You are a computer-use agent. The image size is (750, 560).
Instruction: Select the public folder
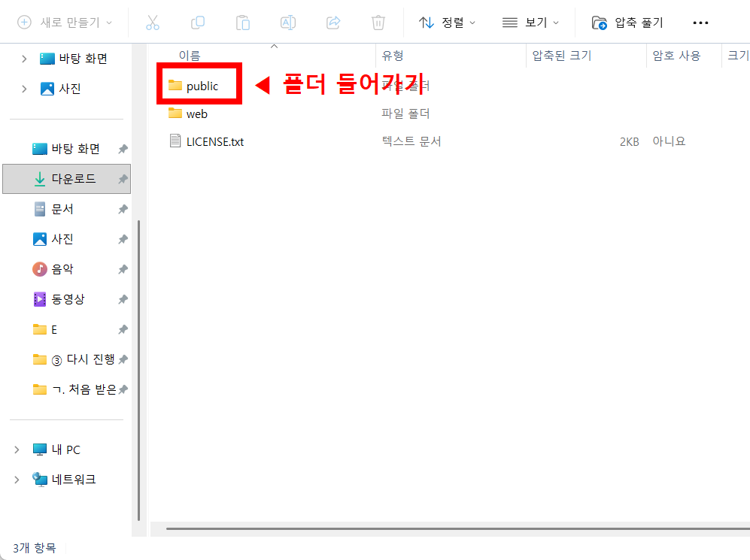pos(202,86)
